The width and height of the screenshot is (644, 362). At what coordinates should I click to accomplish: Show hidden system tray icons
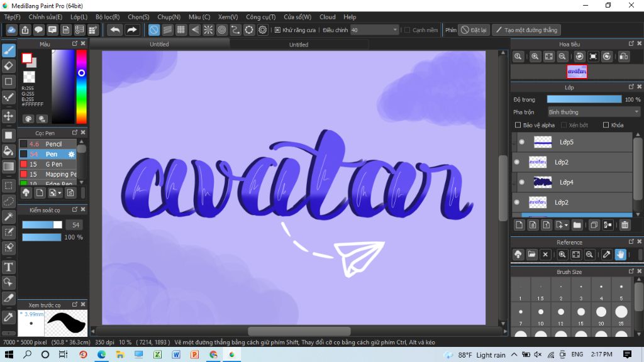pos(514,354)
